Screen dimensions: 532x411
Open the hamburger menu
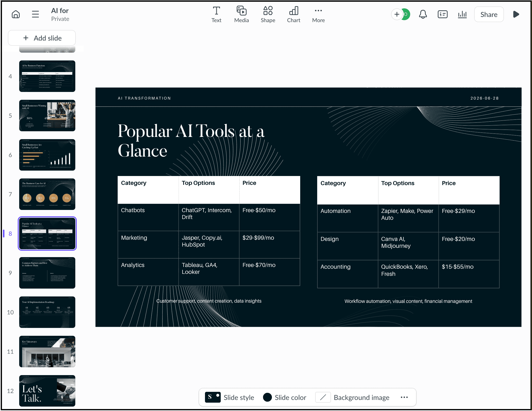click(35, 14)
